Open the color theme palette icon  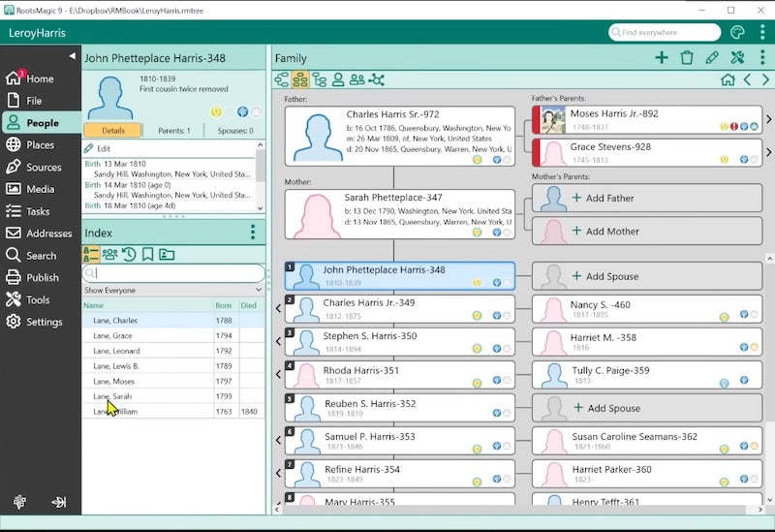point(737,32)
